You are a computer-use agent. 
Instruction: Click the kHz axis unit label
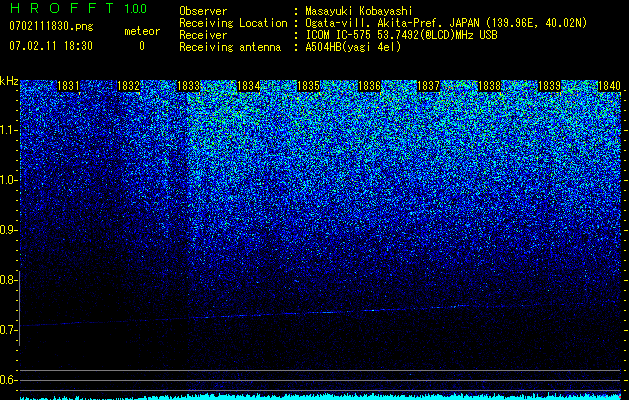tap(9, 81)
